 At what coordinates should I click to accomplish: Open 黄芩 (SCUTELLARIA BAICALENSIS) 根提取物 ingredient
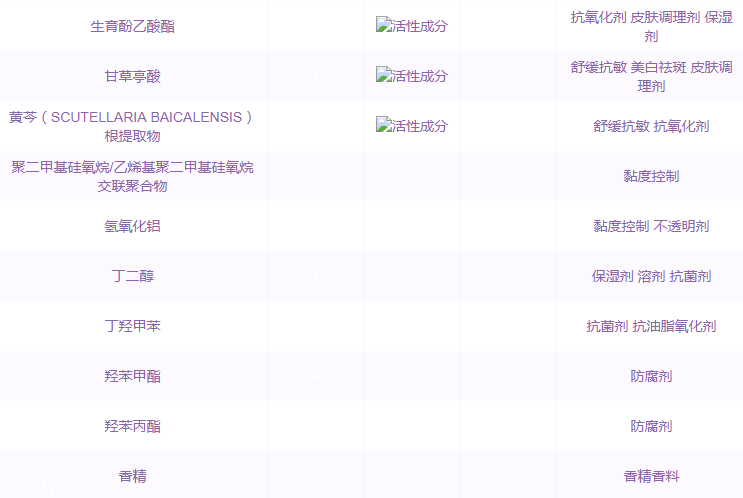pos(132,126)
